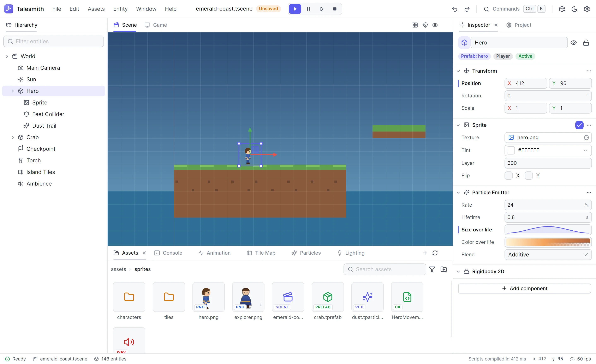596x364 pixels.
Task: Pick a texture with the hero.png target icon
Action: [586, 138]
